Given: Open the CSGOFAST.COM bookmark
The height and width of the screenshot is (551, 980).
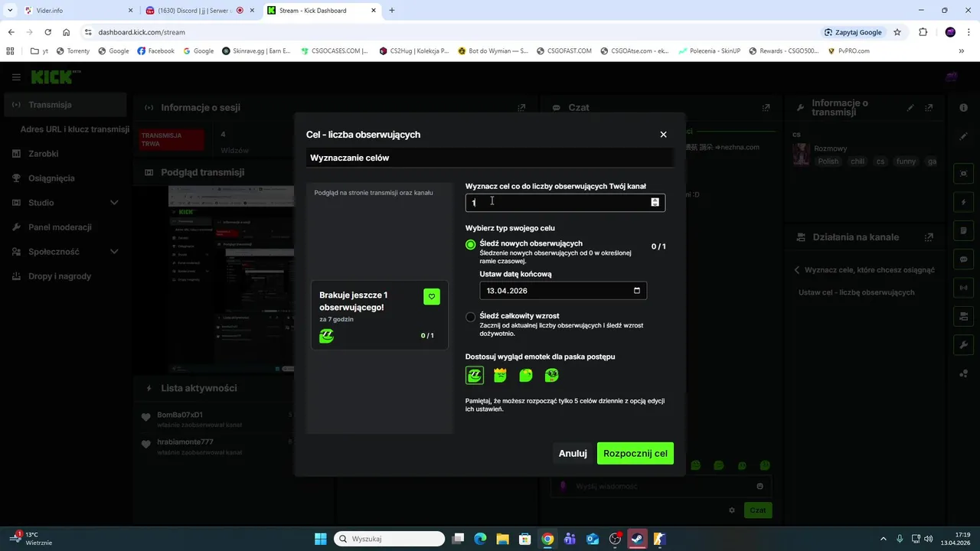Looking at the screenshot, I should pos(563,51).
